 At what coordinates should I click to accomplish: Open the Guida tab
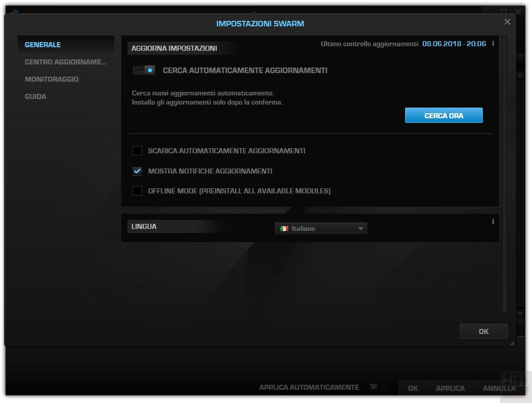coord(66,96)
